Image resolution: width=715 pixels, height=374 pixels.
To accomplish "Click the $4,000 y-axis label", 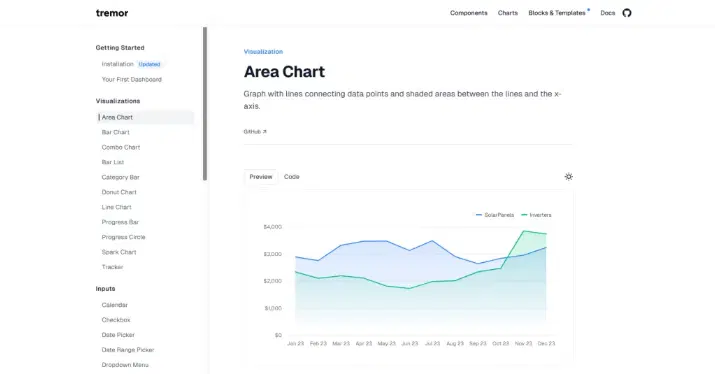I will (273, 227).
